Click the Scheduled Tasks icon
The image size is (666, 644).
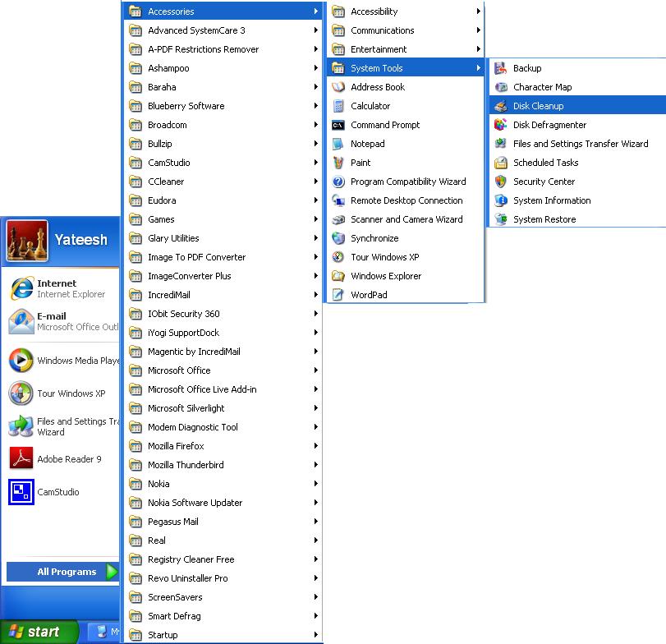pyautogui.click(x=501, y=163)
